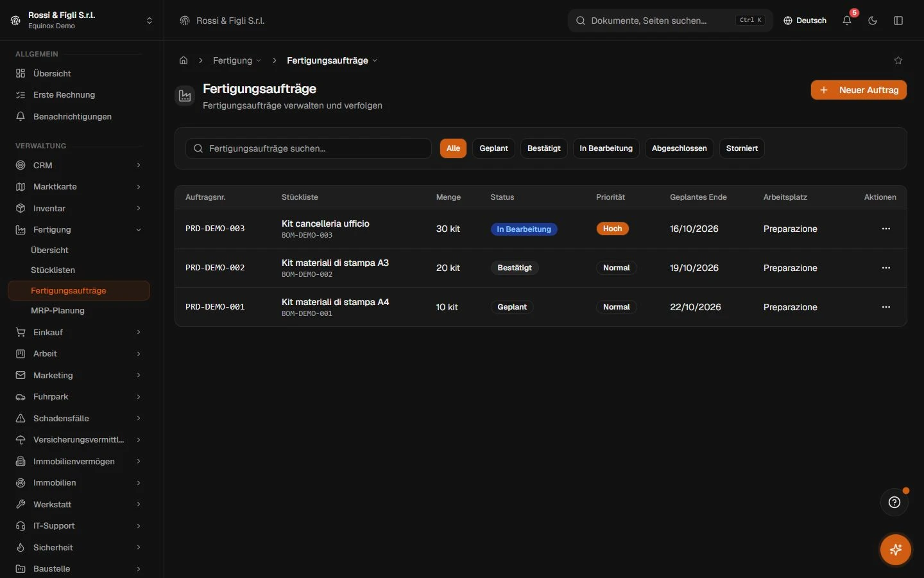This screenshot has height=578, width=924.
Task: Collapse the Fertigung sidebar section
Action: (79, 230)
